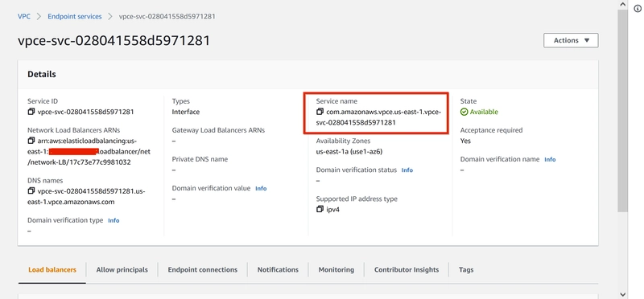The height and width of the screenshot is (299, 644).
Task: Click the us-east-1a (use1-az6) value
Action: (349, 151)
